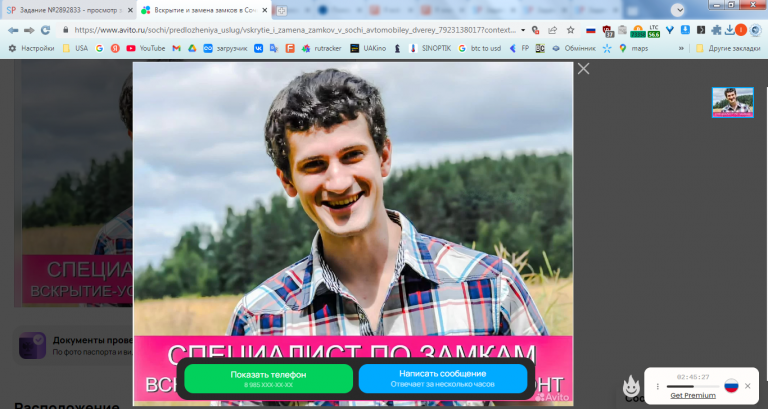The image size is (768, 409).
Task: Open the Google Translate bookmark icon
Action: point(274,48)
